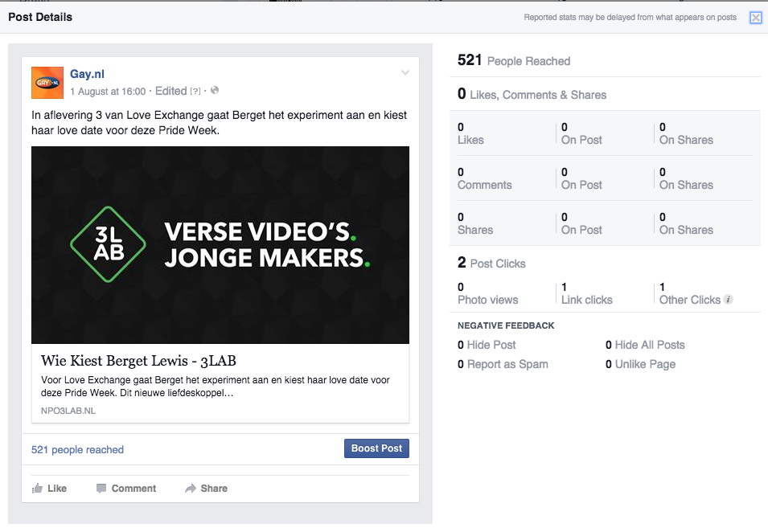This screenshot has height=532, width=768.
Task: Click the Post Details dialog title
Action: click(x=40, y=17)
